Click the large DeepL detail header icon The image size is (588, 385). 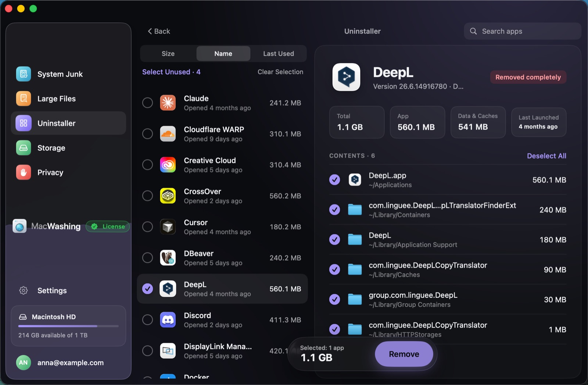(x=346, y=77)
